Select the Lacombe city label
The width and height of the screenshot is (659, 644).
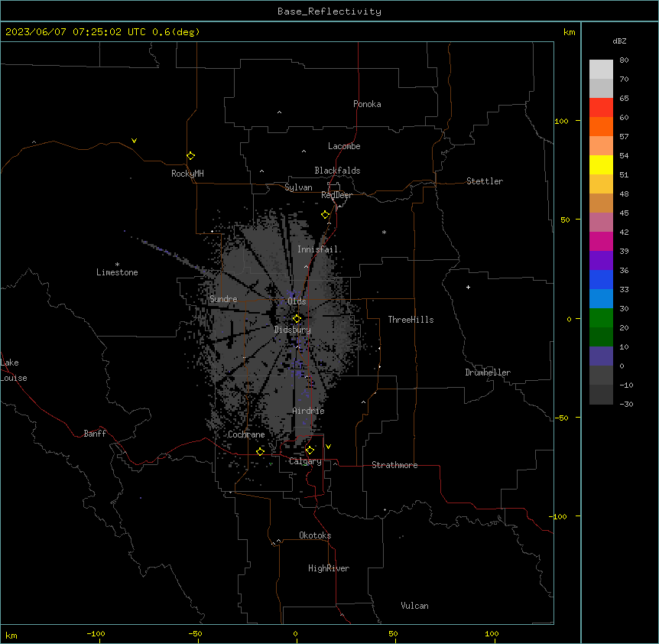point(344,146)
